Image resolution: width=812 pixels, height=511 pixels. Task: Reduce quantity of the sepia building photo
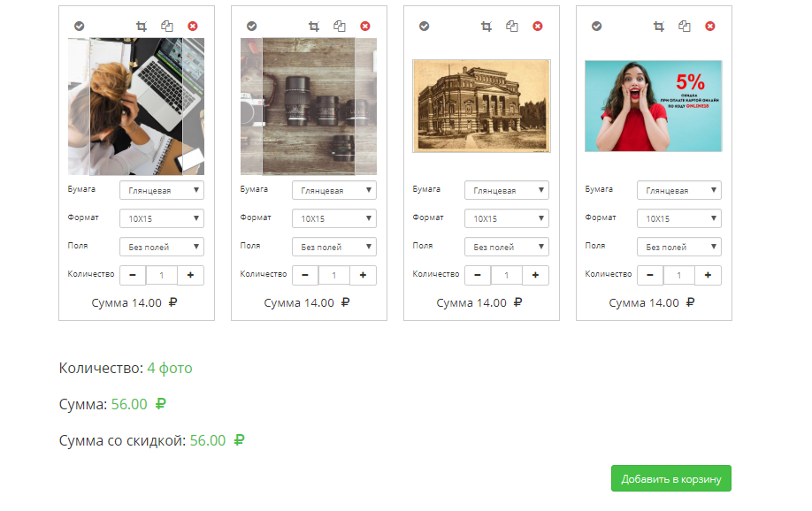(x=478, y=276)
